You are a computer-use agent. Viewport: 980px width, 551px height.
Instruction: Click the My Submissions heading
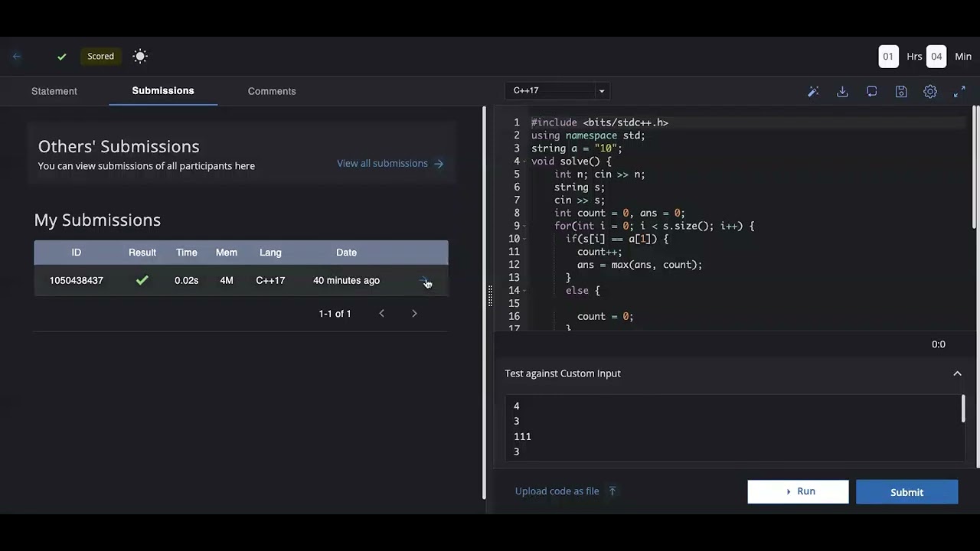pyautogui.click(x=97, y=220)
